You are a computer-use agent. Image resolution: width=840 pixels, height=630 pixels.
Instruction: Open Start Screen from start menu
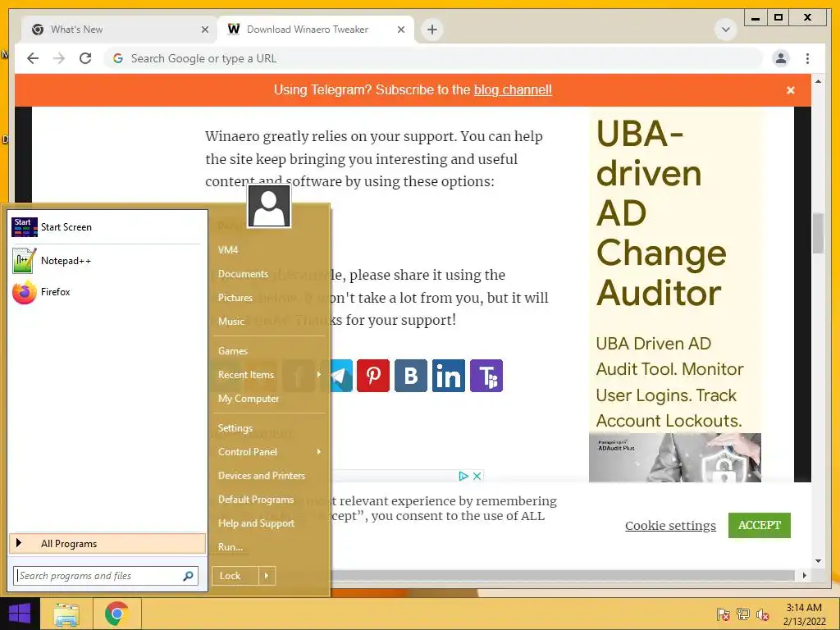pos(106,227)
